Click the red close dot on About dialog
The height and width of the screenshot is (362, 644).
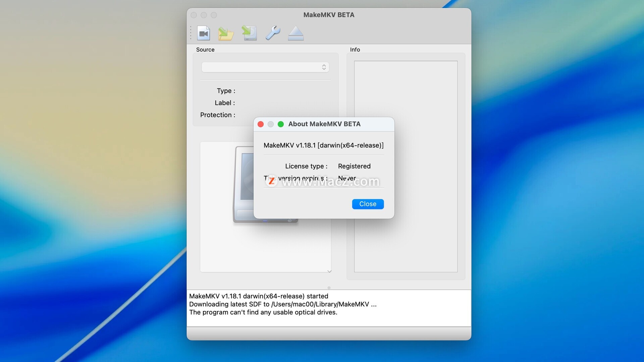pyautogui.click(x=261, y=124)
